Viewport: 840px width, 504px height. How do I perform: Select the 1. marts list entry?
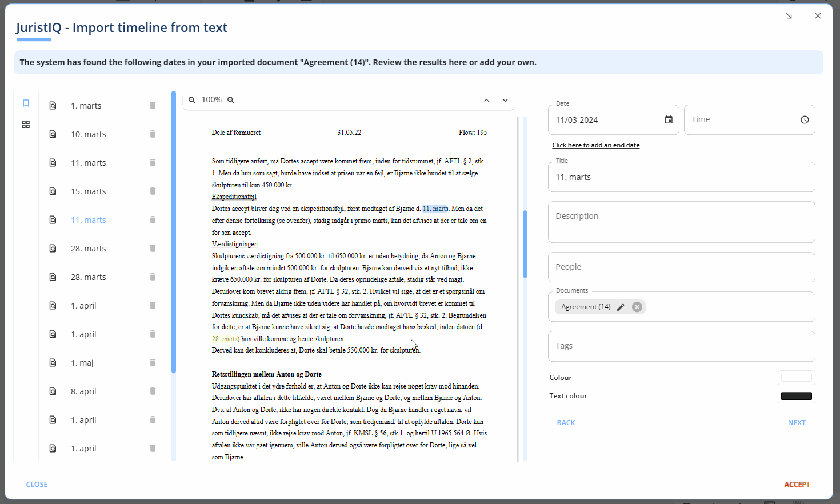pos(86,106)
